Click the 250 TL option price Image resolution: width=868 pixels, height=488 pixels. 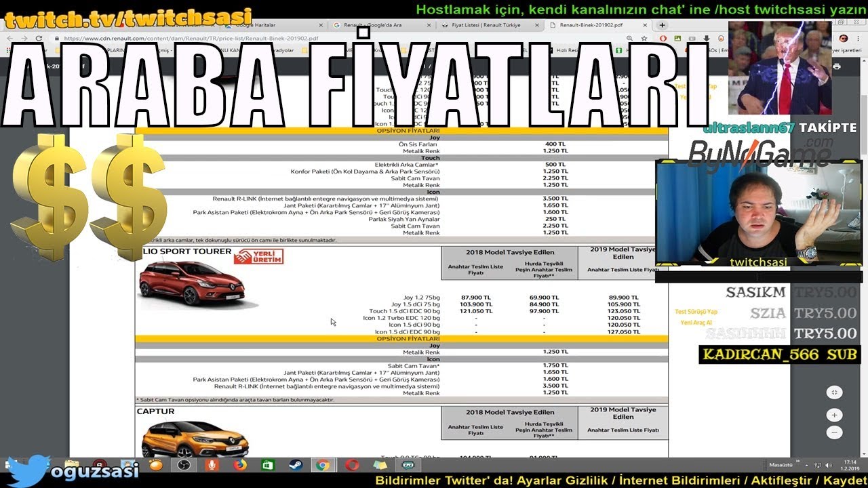pyautogui.click(x=555, y=219)
